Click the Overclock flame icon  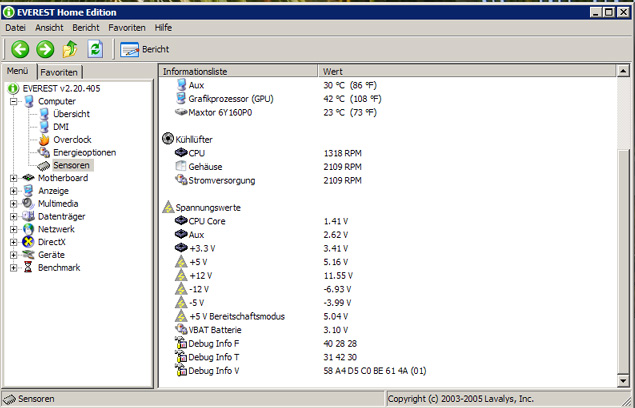[44, 140]
